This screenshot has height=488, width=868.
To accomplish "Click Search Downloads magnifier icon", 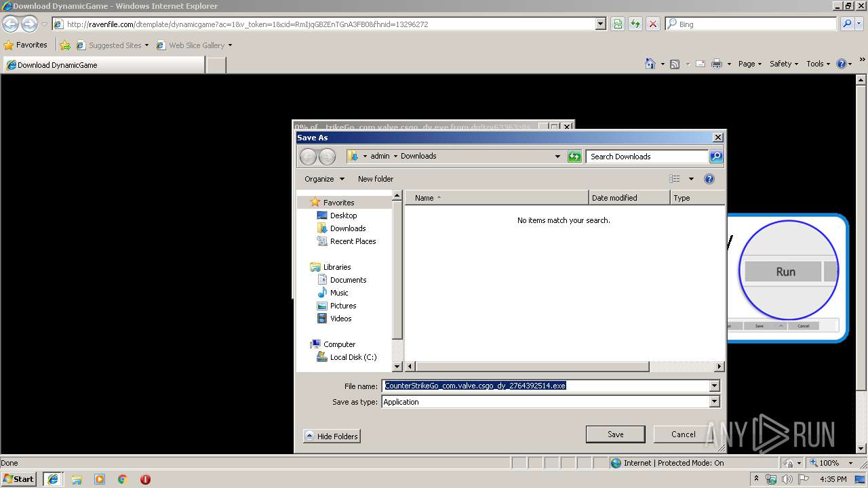I will pyautogui.click(x=716, y=157).
